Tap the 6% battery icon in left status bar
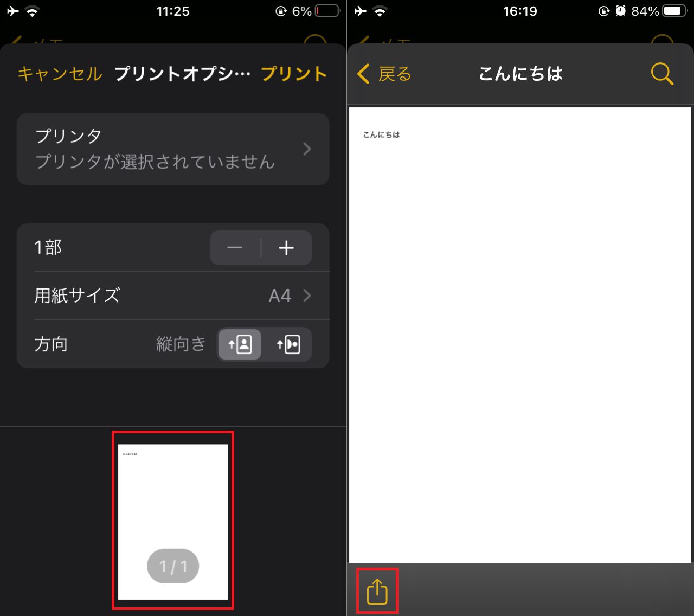 coord(327,11)
